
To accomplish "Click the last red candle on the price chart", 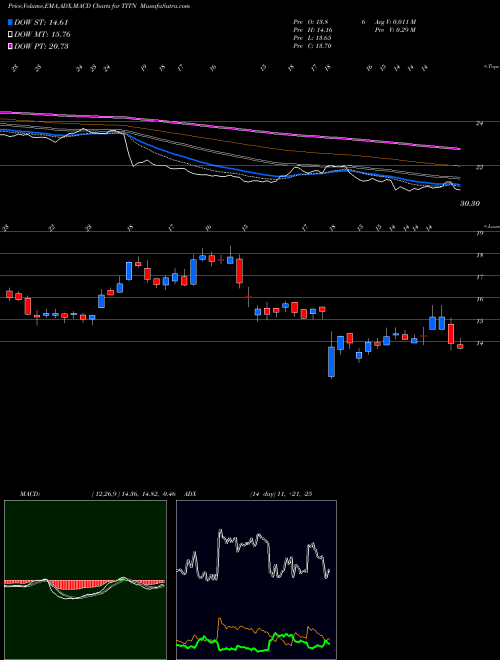I will (460, 346).
